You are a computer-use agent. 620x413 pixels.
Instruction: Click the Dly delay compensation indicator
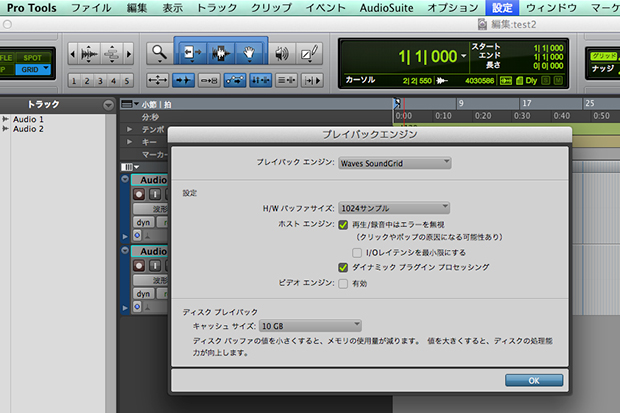(x=531, y=81)
